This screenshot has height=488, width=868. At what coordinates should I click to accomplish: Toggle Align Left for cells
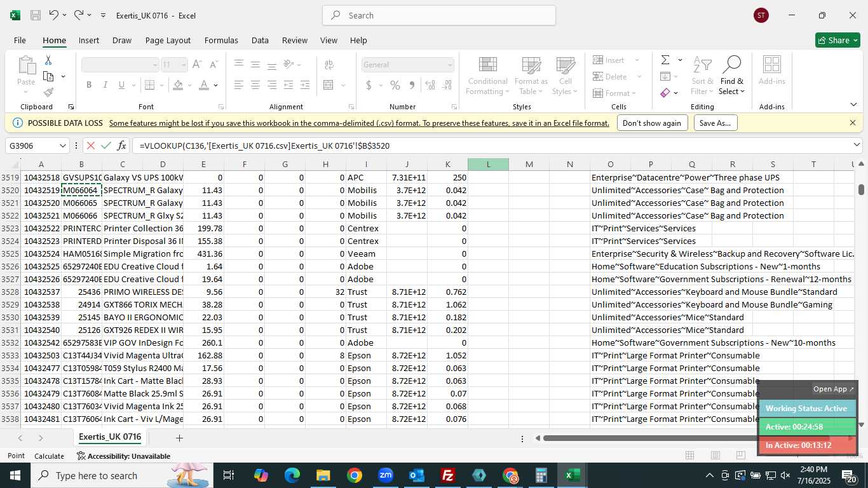coord(239,85)
